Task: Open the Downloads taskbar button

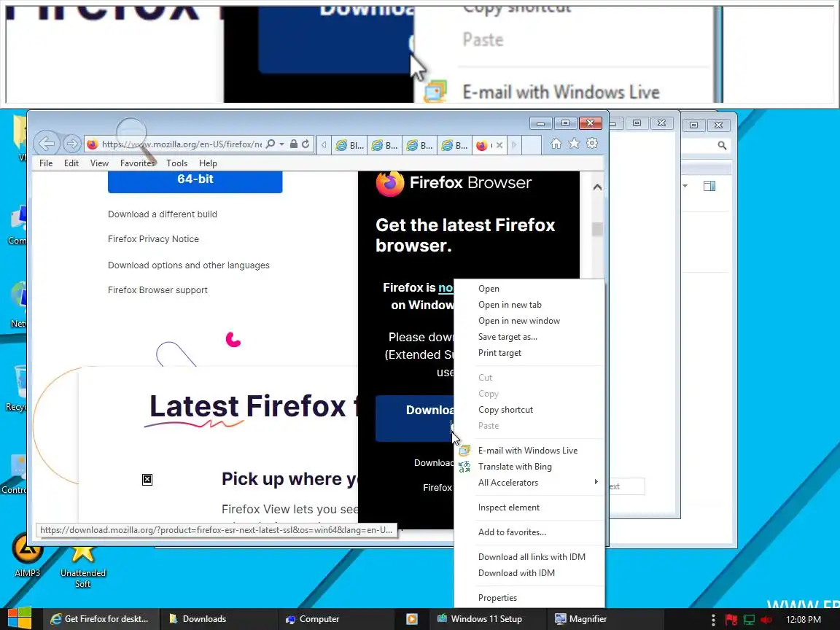Action: 218,619
